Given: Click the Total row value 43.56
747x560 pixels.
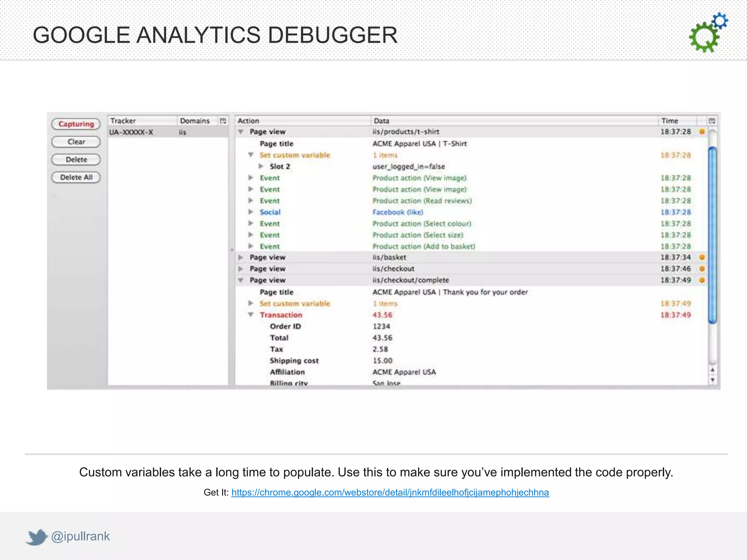Looking at the screenshot, I should [382, 338].
